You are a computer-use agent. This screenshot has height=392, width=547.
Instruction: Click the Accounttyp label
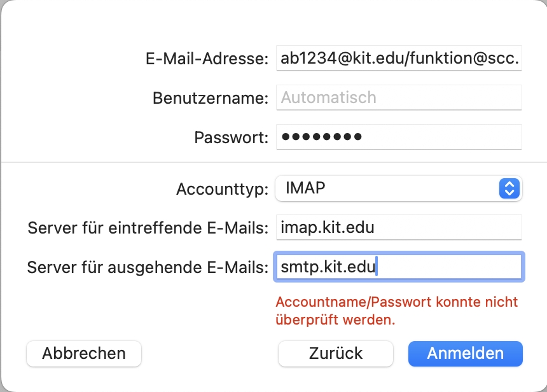tap(223, 189)
